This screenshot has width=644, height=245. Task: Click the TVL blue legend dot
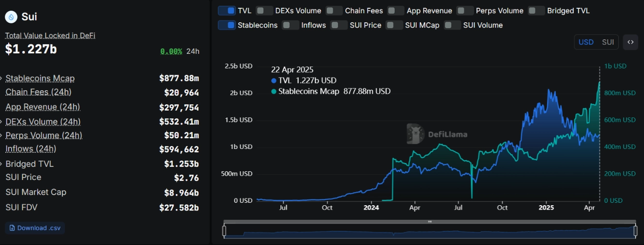coord(274,81)
